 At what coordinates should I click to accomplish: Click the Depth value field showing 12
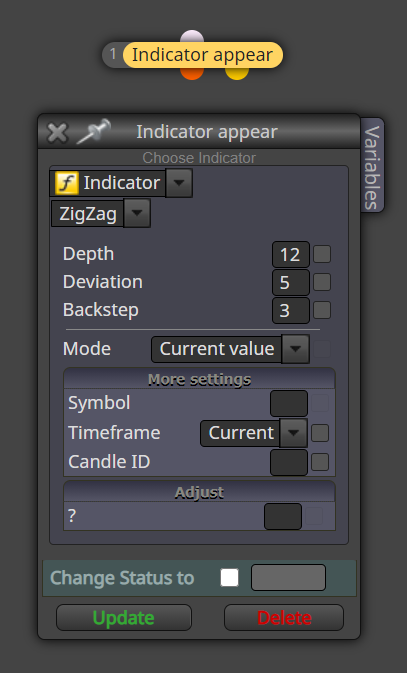(x=291, y=255)
